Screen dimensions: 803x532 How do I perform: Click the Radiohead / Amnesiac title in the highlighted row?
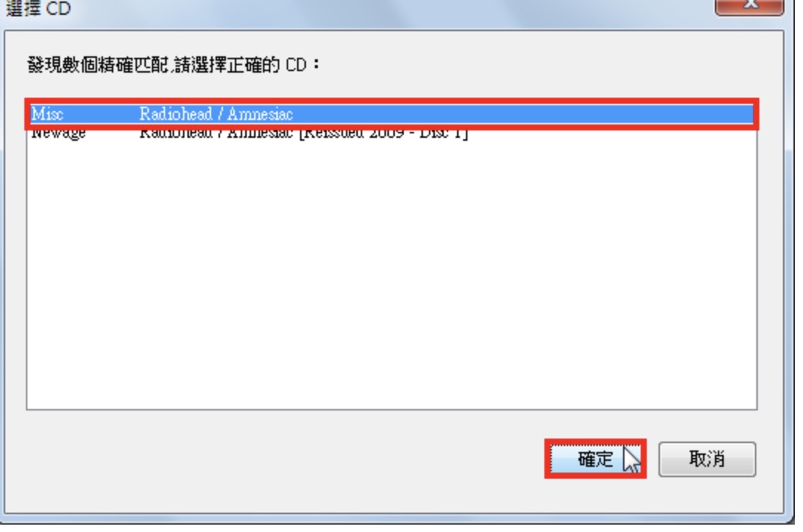point(216,113)
